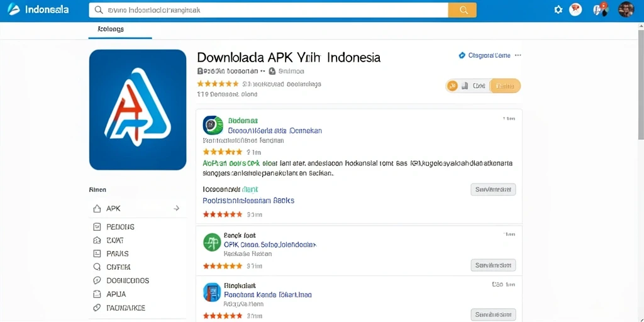Open the blue tagged link beside the title
This screenshot has height=322, width=644.
point(484,55)
